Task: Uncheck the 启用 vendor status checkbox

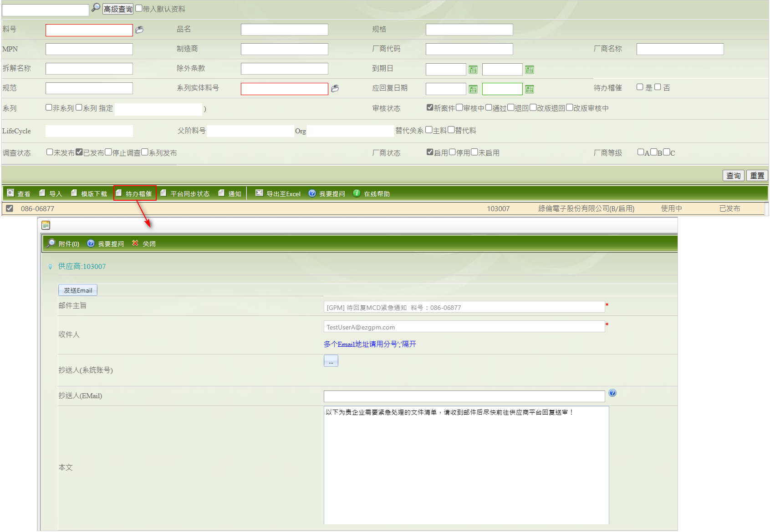Action: (430, 152)
